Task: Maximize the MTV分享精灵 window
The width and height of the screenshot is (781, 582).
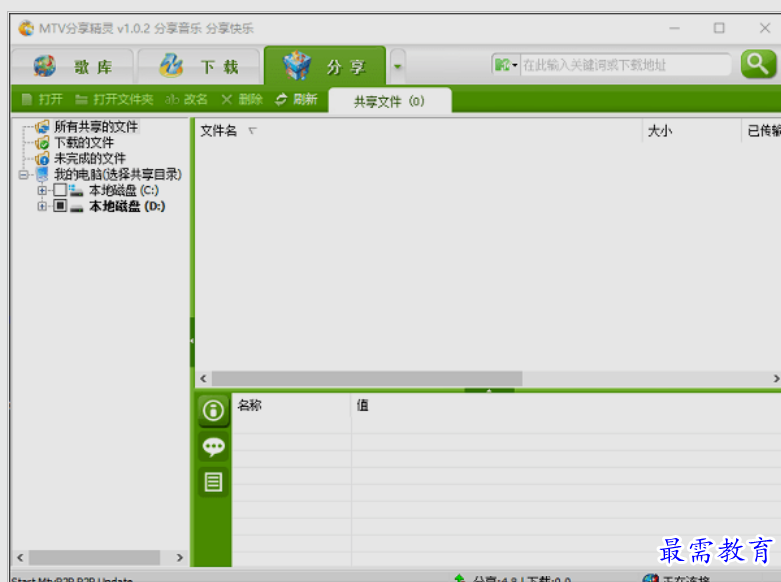Action: tap(719, 28)
